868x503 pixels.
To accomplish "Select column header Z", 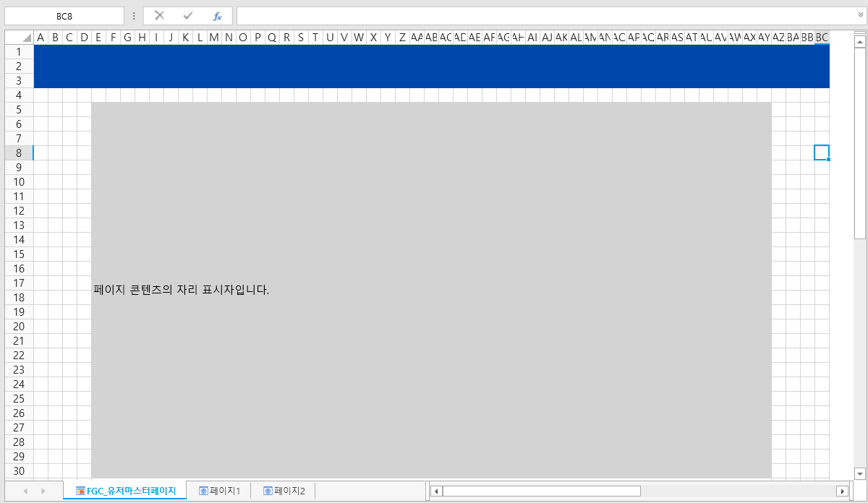I will [x=402, y=38].
